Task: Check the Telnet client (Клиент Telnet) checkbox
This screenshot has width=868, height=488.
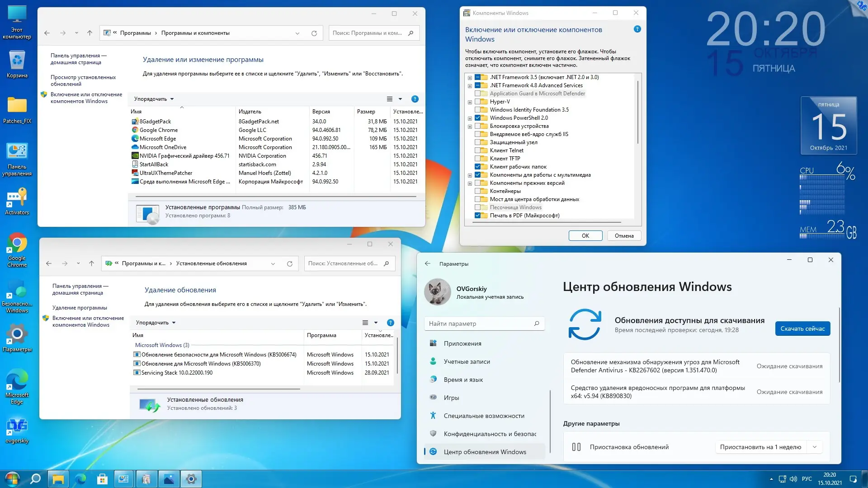Action: pos(477,150)
